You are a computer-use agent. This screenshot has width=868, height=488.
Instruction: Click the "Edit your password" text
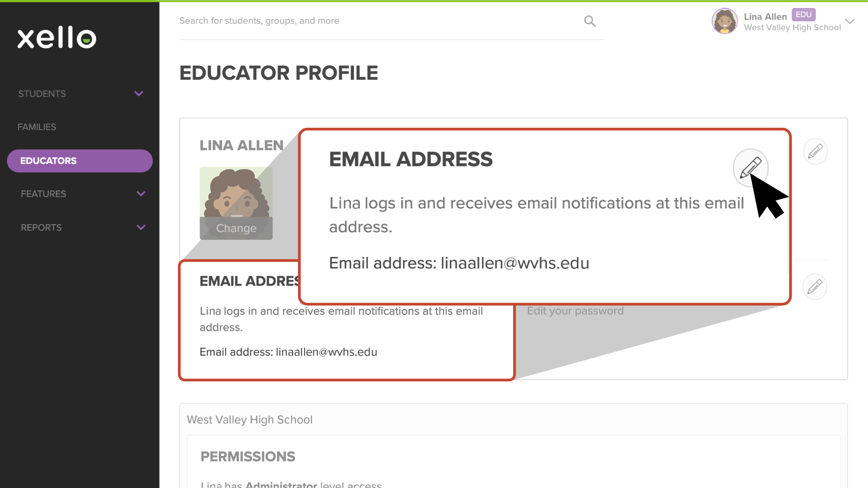[x=575, y=311]
